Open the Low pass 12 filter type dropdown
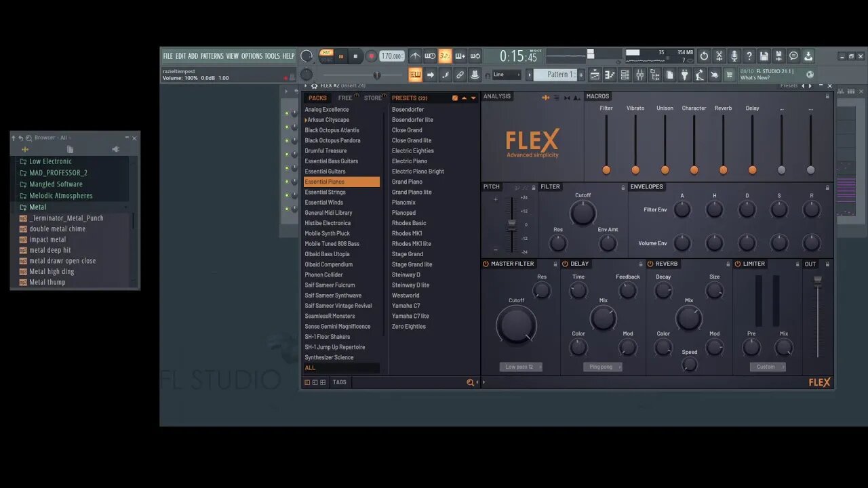The image size is (868, 488). pyautogui.click(x=520, y=367)
